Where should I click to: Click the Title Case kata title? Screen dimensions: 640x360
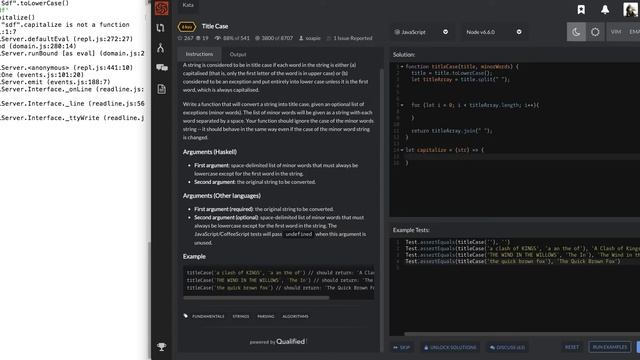[215, 26]
